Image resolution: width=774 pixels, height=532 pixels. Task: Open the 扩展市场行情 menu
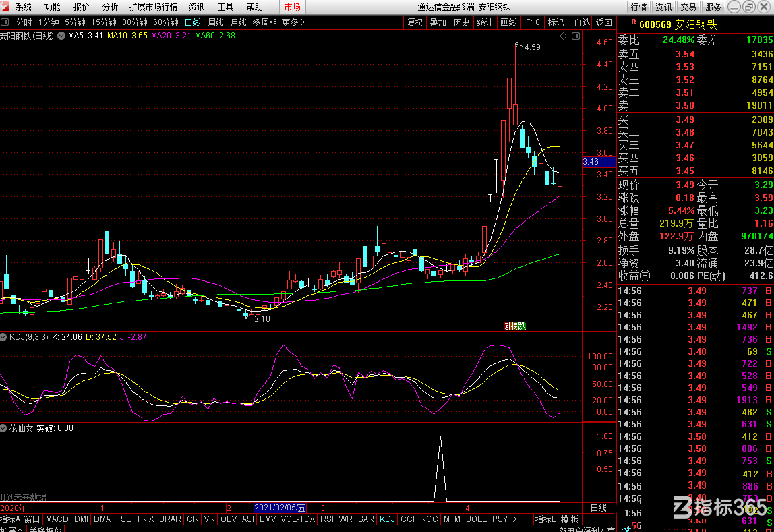tap(153, 7)
